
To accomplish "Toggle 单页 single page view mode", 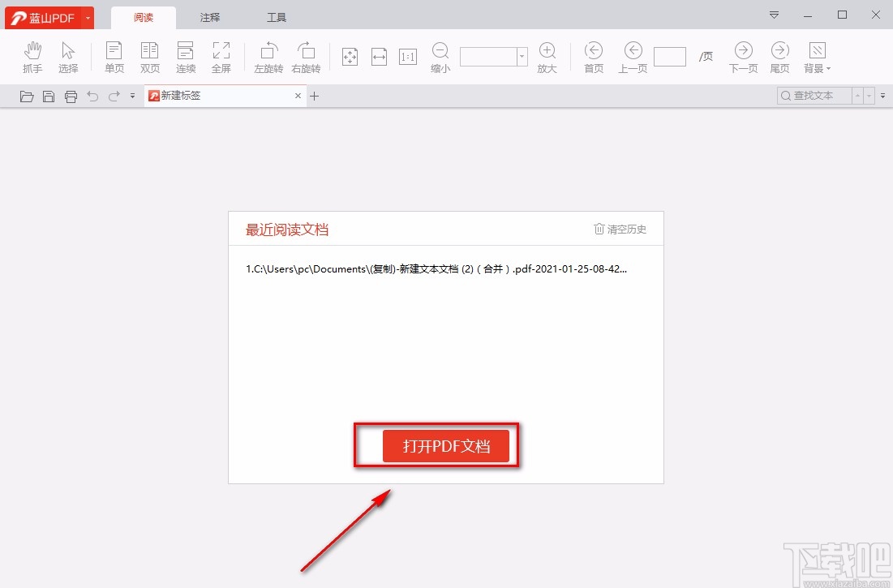I will click(x=114, y=55).
